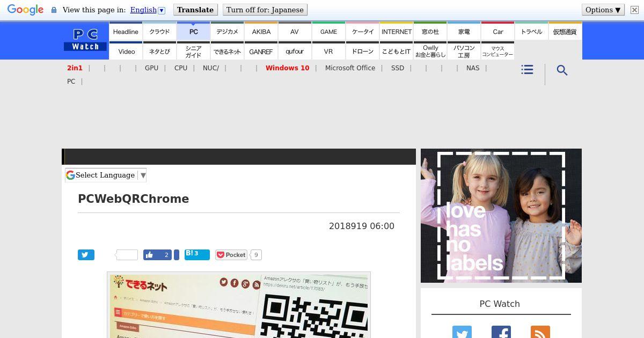This screenshot has height=338, width=644.
Task: Open PC Watch Twitter page in sidebar
Action: click(462, 332)
